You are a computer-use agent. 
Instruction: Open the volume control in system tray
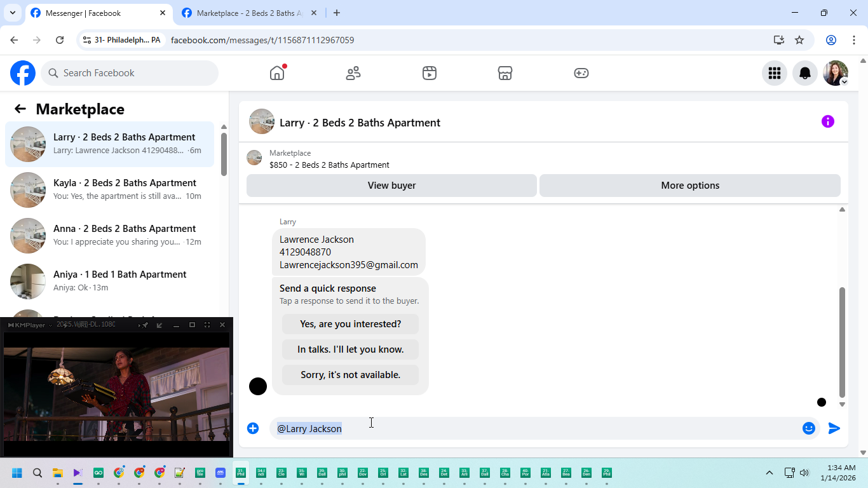804,473
